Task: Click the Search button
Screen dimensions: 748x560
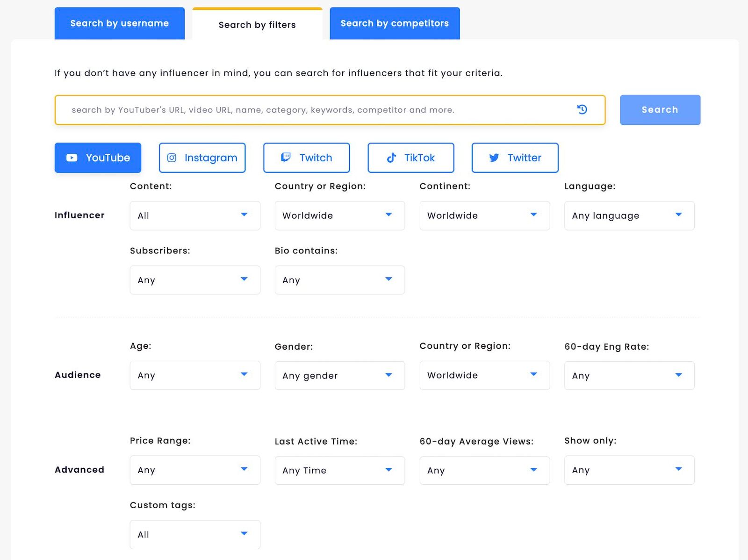Action: (660, 110)
